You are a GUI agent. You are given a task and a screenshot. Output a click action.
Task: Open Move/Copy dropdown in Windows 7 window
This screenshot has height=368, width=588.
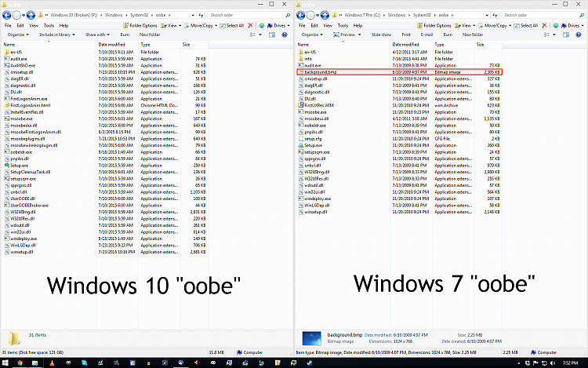pos(495,26)
